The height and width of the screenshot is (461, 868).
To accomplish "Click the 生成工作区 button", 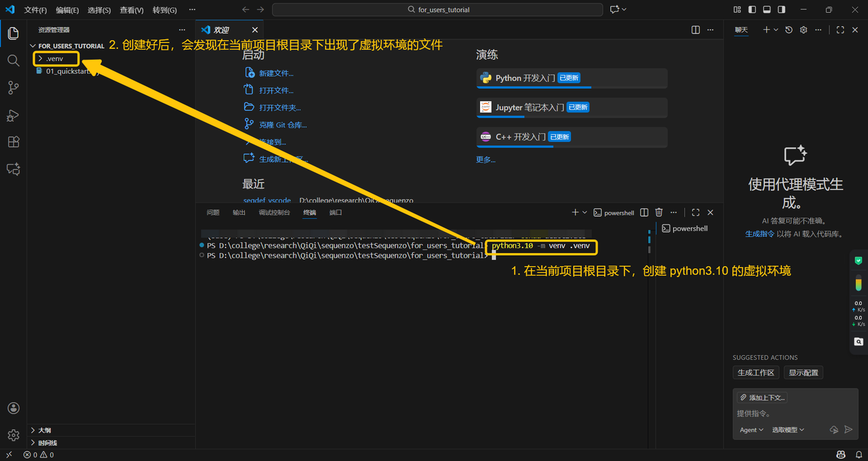I will [755, 373].
